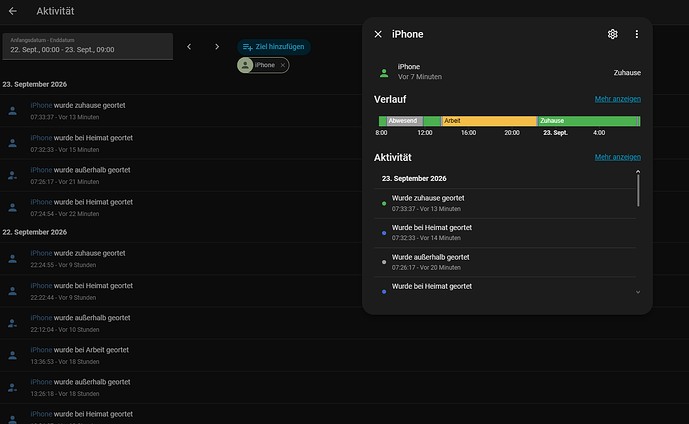Open the Anfangsdatum - Enddatum date range field

(x=88, y=46)
